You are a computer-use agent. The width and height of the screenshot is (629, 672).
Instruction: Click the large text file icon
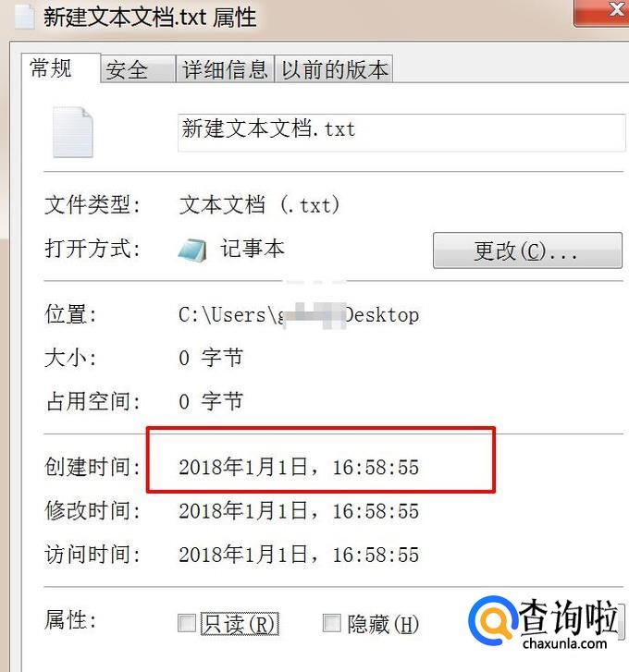pyautogui.click(x=72, y=132)
